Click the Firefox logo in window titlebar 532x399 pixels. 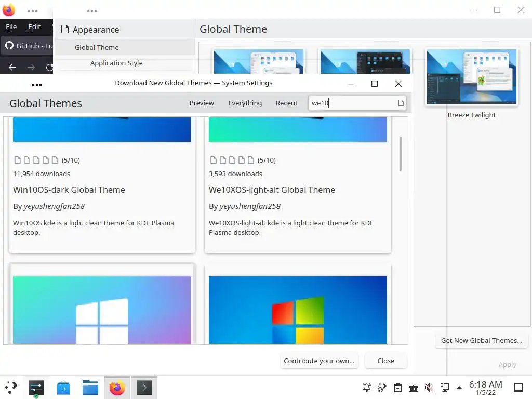coord(9,9)
